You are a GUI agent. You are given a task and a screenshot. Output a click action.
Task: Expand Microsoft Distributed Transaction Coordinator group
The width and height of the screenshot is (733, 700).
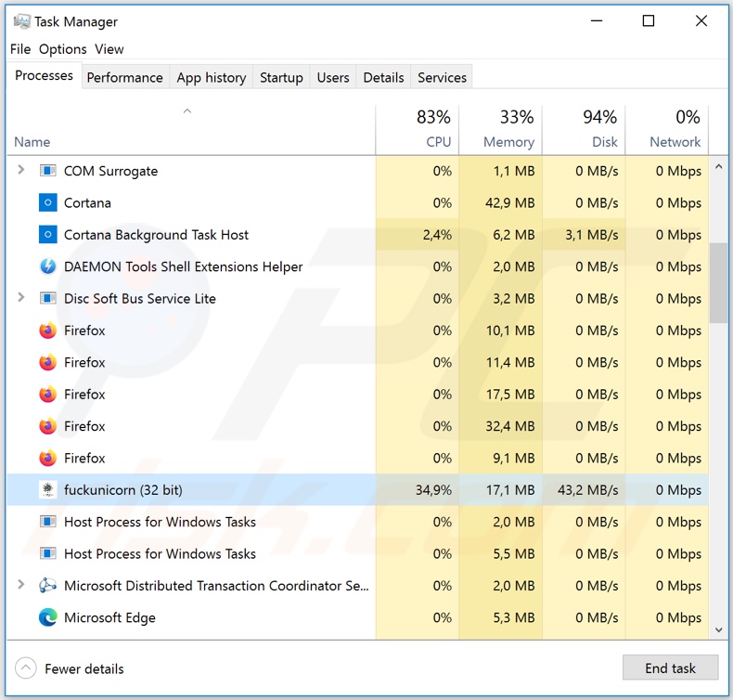(20, 585)
